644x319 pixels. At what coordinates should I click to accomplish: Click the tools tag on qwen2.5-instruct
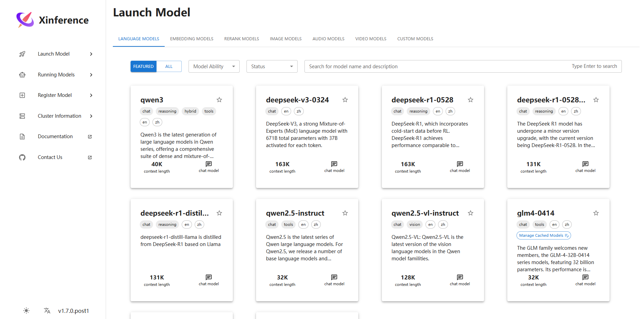point(288,224)
